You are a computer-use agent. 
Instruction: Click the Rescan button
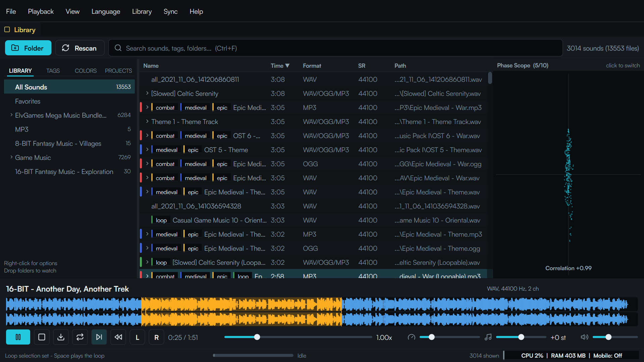(x=80, y=48)
